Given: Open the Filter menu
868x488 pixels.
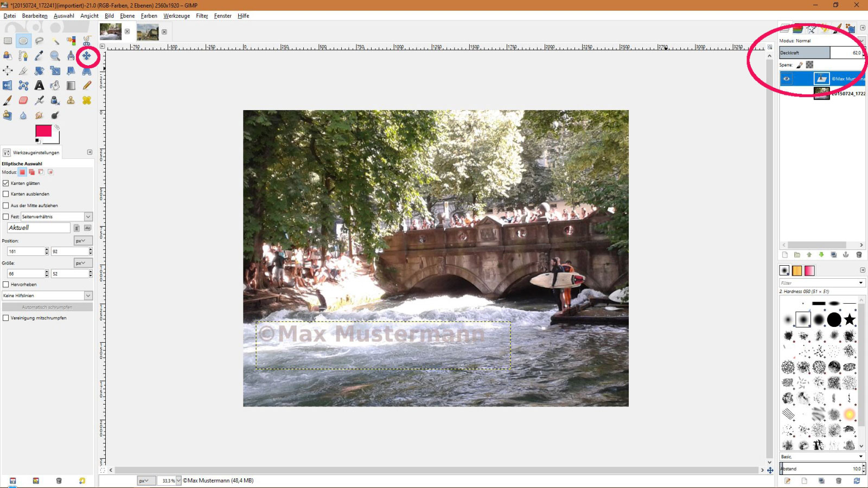Looking at the screenshot, I should 202,16.
